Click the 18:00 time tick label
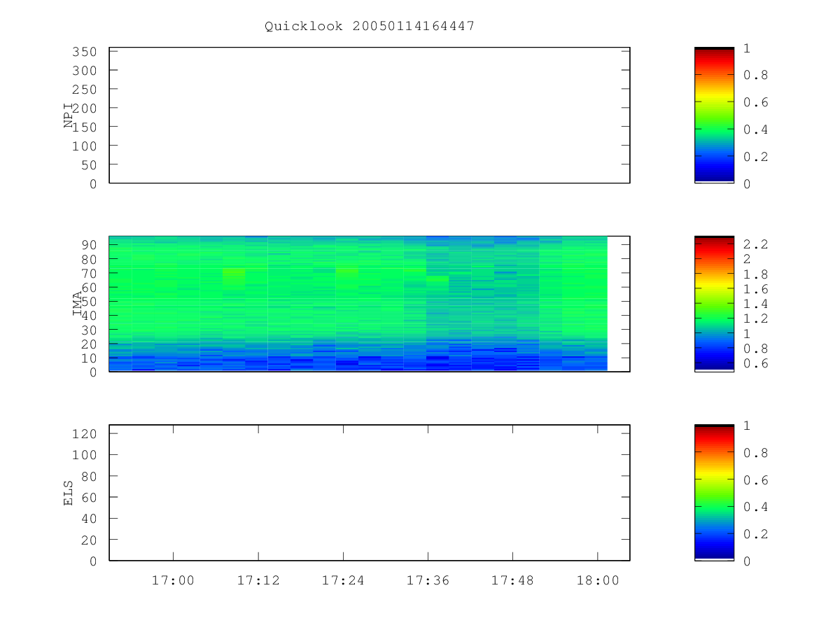Viewport: 840px width, 630px height. (598, 580)
